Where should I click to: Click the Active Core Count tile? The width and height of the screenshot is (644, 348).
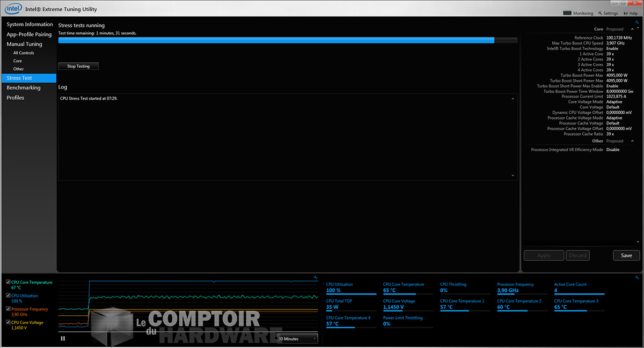pos(580,288)
